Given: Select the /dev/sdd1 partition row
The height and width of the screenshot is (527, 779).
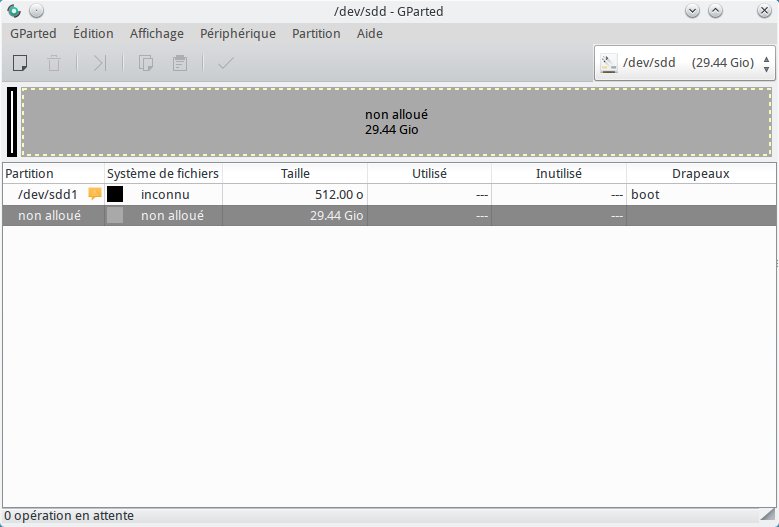Looking at the screenshot, I should pos(390,194).
